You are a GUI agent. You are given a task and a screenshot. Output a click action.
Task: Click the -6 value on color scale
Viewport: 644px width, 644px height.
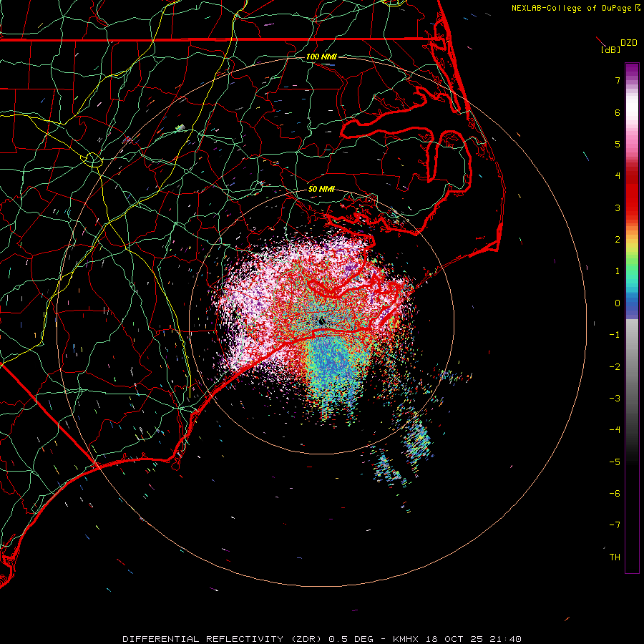tap(615, 494)
